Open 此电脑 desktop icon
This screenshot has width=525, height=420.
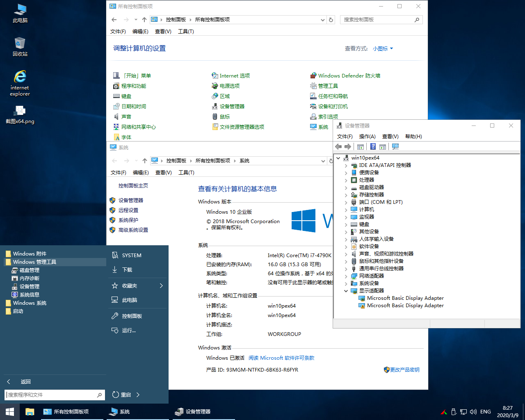pos(20,13)
